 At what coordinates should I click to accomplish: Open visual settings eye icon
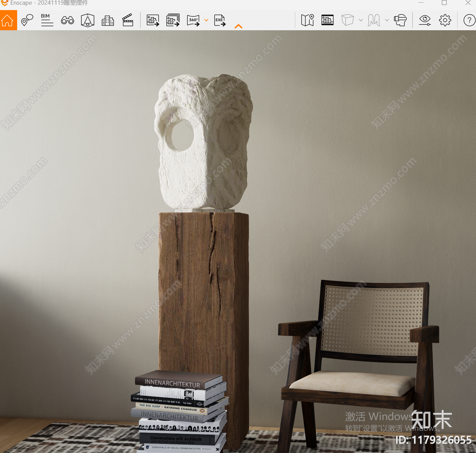[x=425, y=20]
